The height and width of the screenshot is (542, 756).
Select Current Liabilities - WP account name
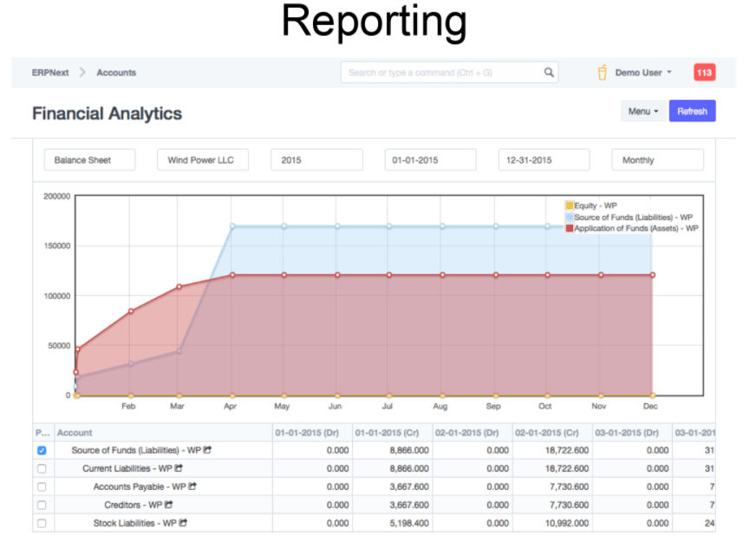coord(127,468)
